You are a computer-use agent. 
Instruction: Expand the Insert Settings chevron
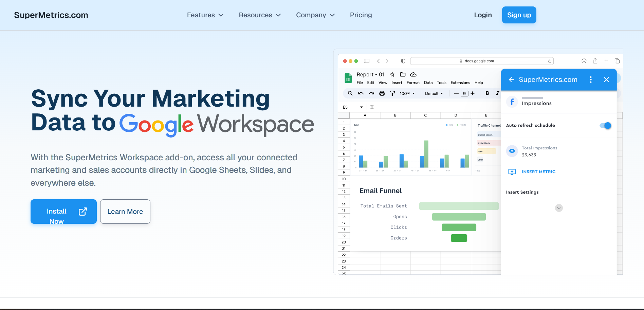(559, 208)
